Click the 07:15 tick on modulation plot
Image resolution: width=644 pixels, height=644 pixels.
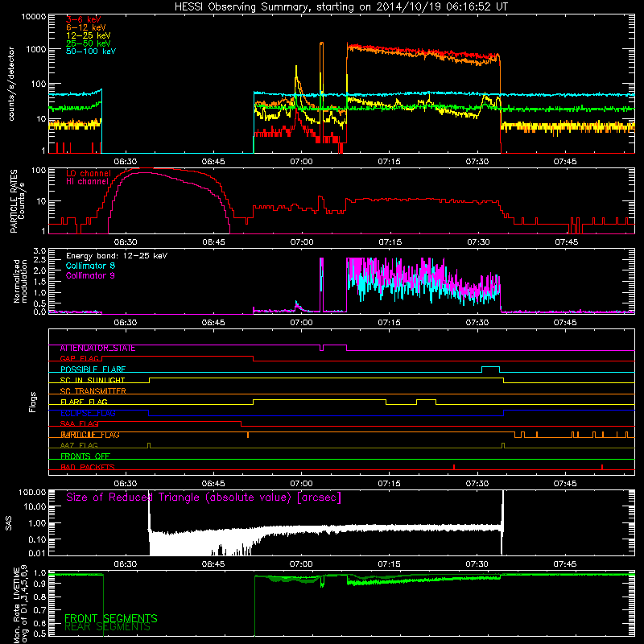coord(389,323)
